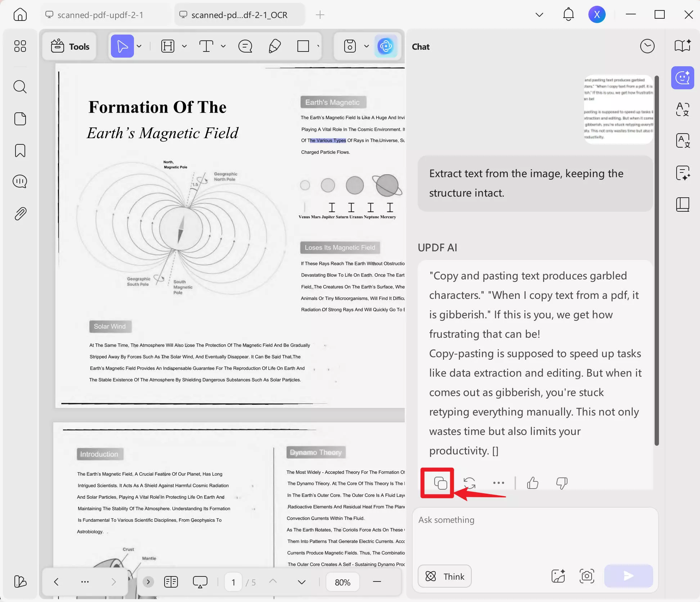Screen dimensions: 700x602
Task: Click the send message button
Action: coord(628,576)
